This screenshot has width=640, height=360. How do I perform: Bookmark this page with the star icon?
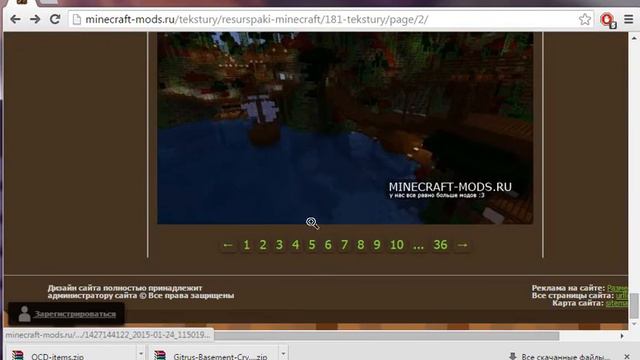[x=584, y=19]
